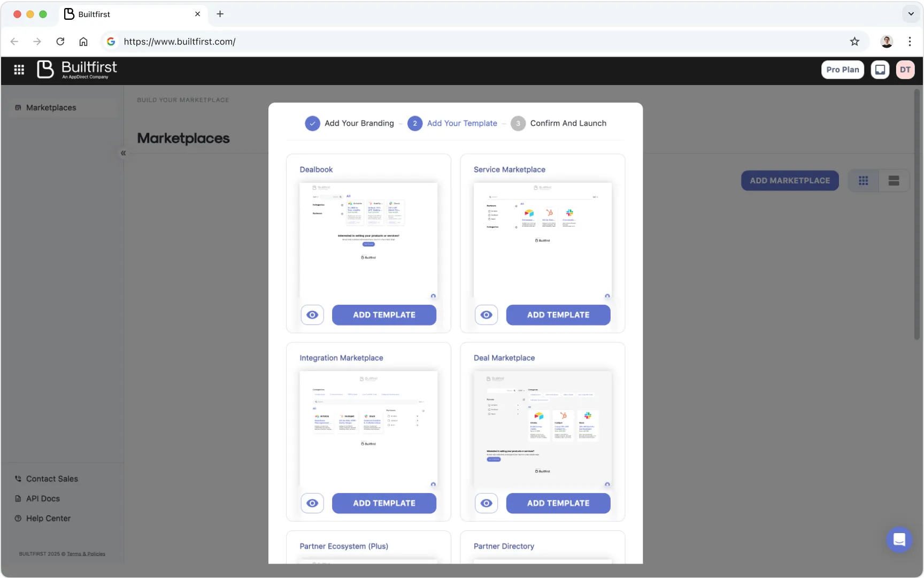Preview the Service Marketplace template

(x=486, y=315)
